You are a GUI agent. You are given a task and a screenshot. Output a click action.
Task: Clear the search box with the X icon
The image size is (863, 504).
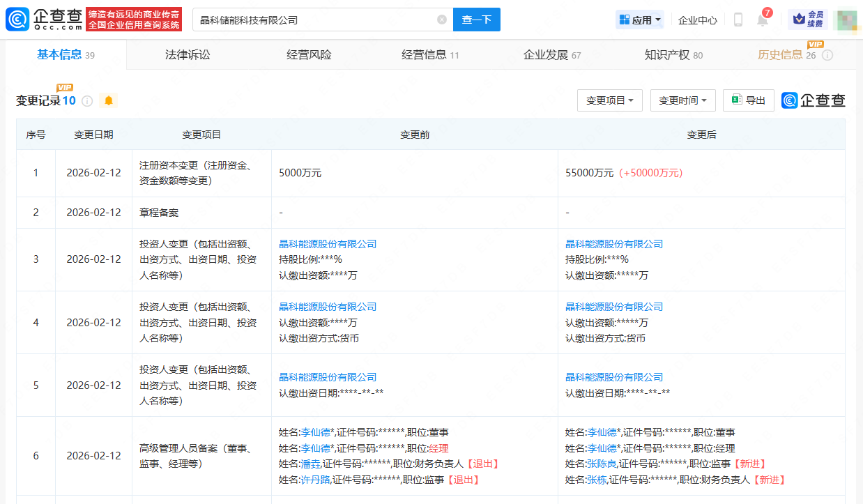pyautogui.click(x=441, y=20)
